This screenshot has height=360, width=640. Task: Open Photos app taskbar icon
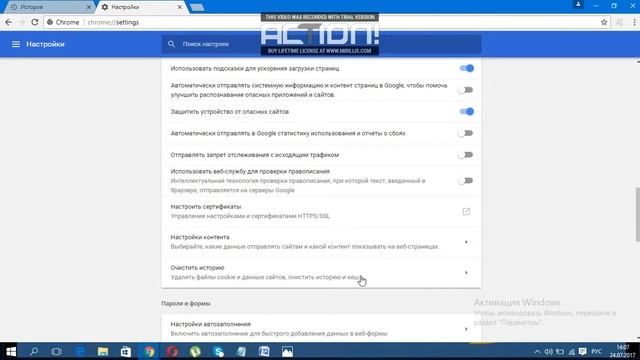click(x=287, y=351)
